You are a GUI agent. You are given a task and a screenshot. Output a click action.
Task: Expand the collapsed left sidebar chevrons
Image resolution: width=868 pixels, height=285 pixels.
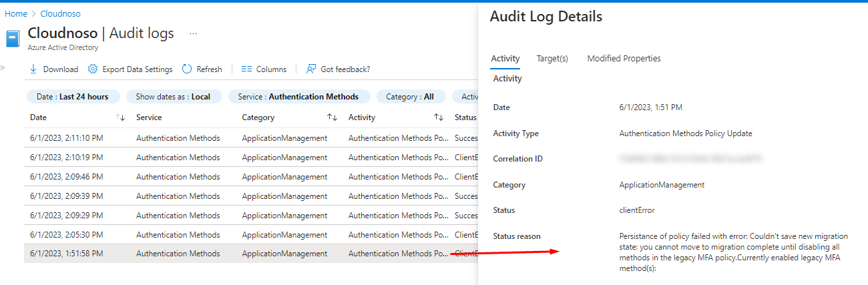3,68
